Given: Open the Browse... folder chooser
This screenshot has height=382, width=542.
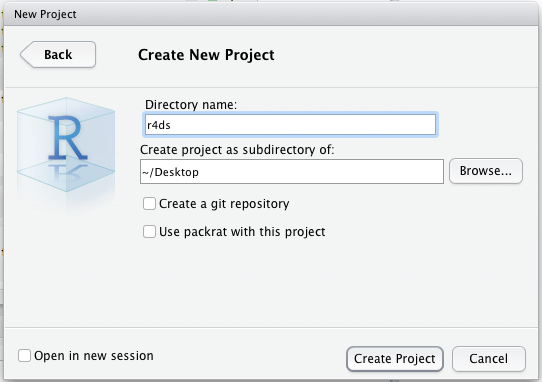Looking at the screenshot, I should pyautogui.click(x=486, y=171).
